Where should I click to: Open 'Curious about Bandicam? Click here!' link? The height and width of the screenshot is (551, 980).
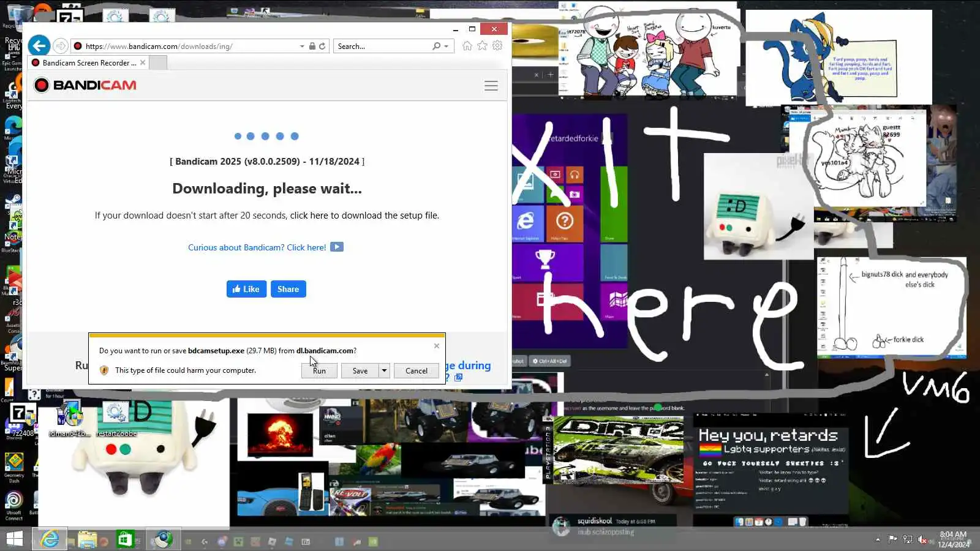point(257,247)
